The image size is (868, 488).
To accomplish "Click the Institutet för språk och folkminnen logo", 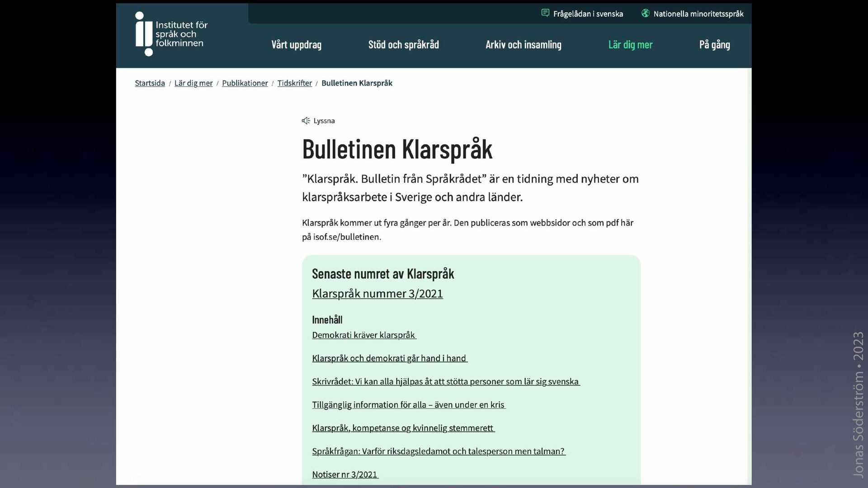I will pos(171,34).
